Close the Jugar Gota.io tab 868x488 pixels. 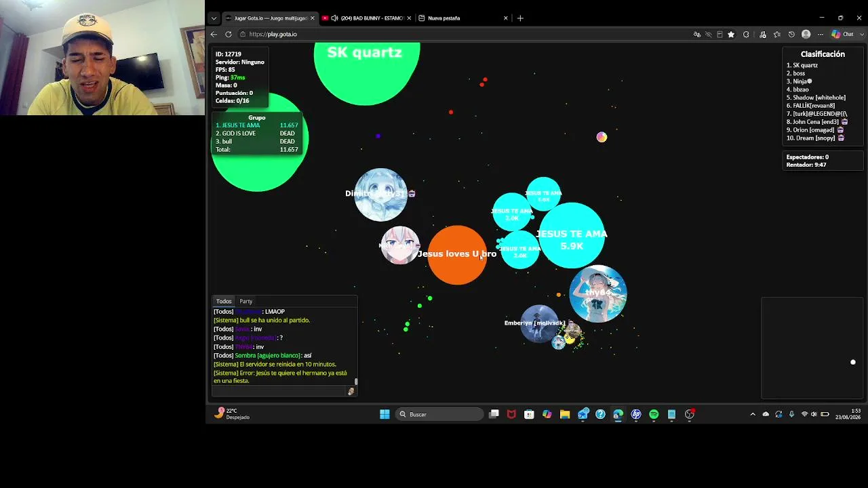click(x=312, y=18)
